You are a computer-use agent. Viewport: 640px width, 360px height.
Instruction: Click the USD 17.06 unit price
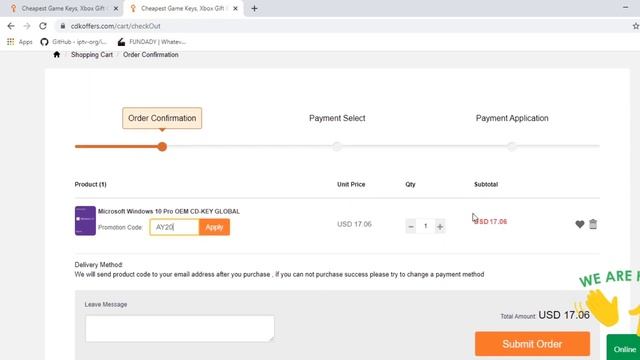coord(354,224)
